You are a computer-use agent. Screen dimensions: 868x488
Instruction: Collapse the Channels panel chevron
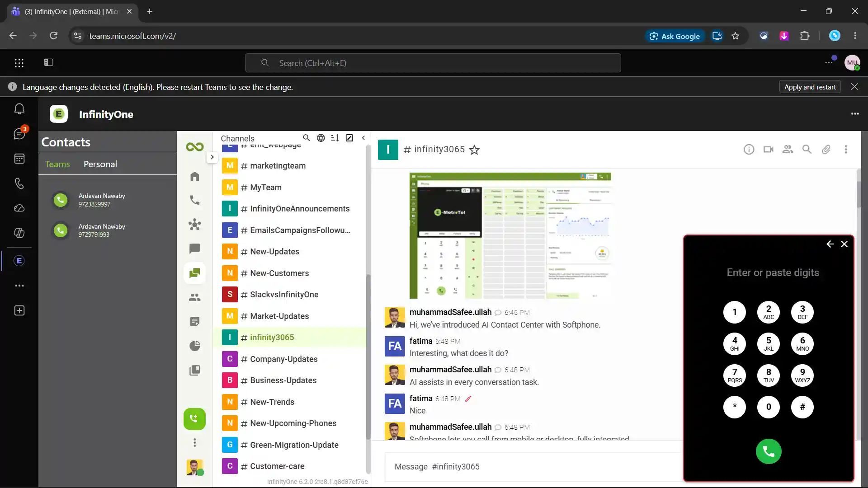pos(363,138)
